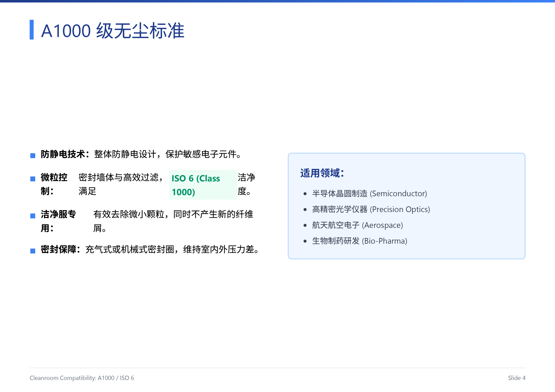Click the slide title 'A1000 级无尘标准'
The height and width of the screenshot is (392, 555).
113,31
